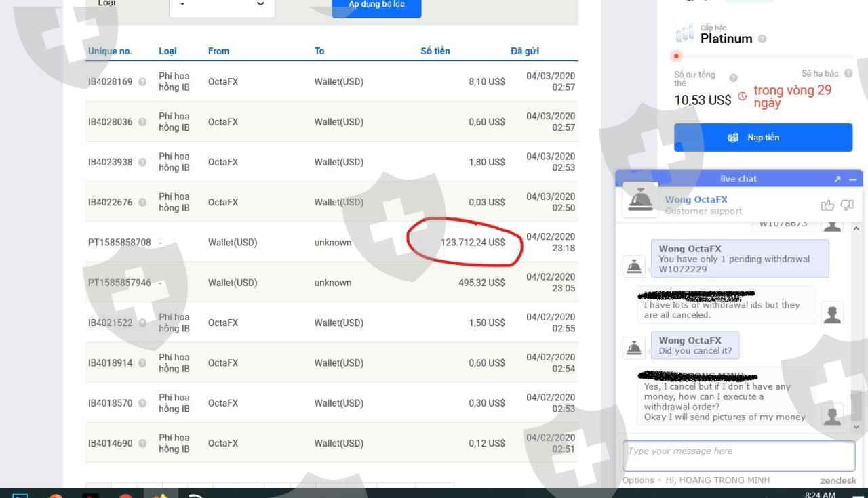Open info icon next to IB4022676

click(x=142, y=203)
